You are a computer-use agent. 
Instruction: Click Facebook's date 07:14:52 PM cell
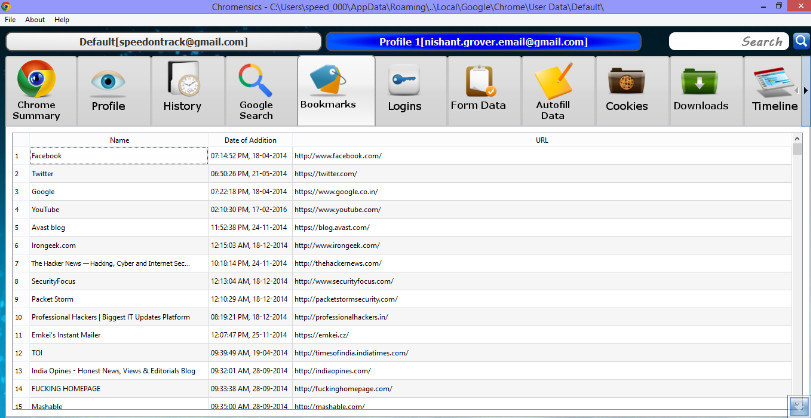(x=250, y=156)
